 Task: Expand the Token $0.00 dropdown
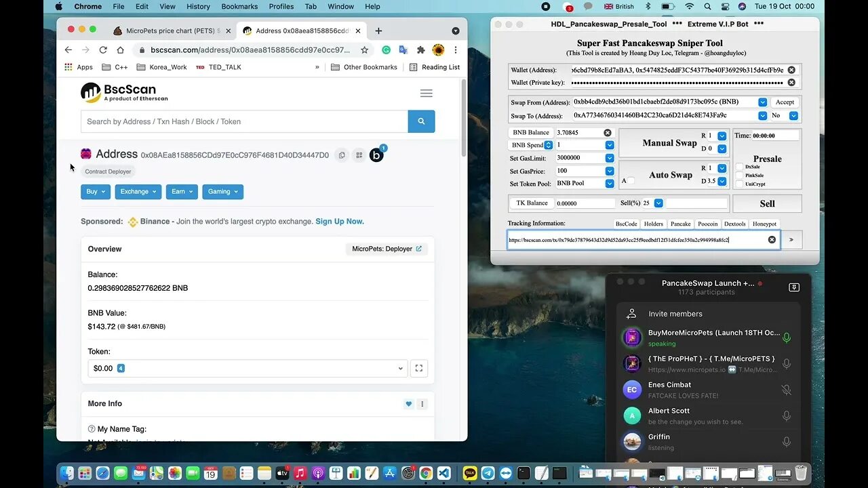click(x=248, y=368)
